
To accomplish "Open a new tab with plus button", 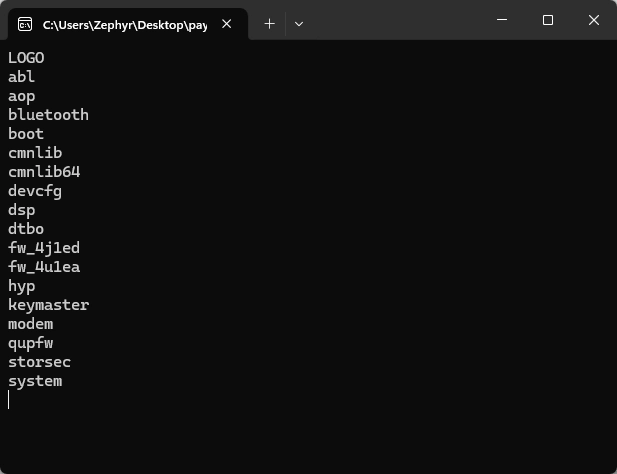I will pyautogui.click(x=269, y=23).
